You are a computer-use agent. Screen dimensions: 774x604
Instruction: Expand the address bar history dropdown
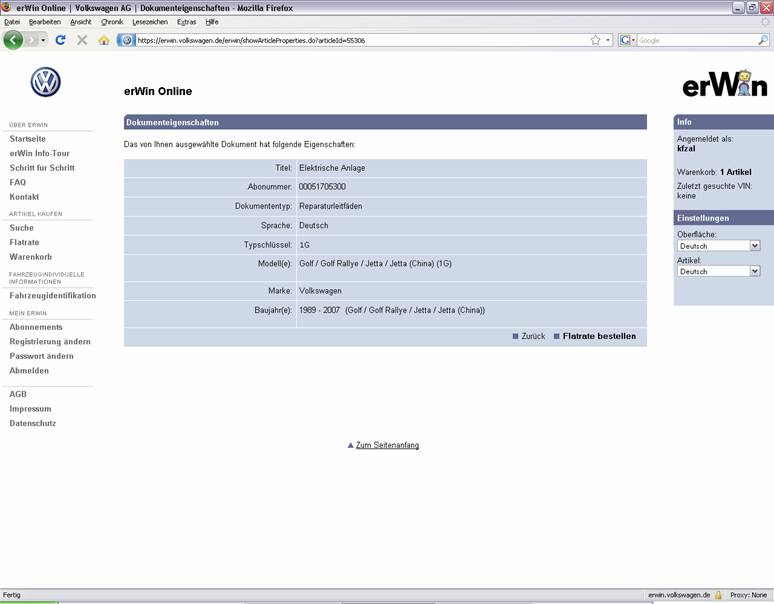pyautogui.click(x=608, y=40)
